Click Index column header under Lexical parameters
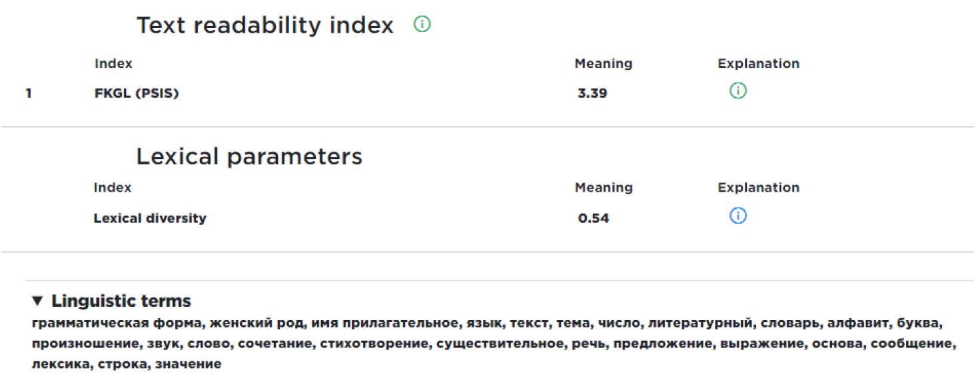The width and height of the screenshot is (980, 382). tap(113, 188)
